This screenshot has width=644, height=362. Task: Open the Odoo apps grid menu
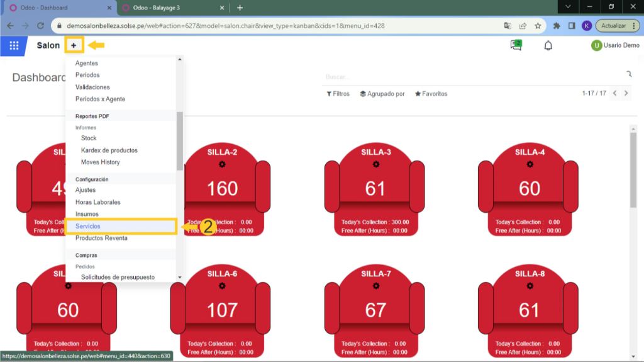tap(14, 45)
